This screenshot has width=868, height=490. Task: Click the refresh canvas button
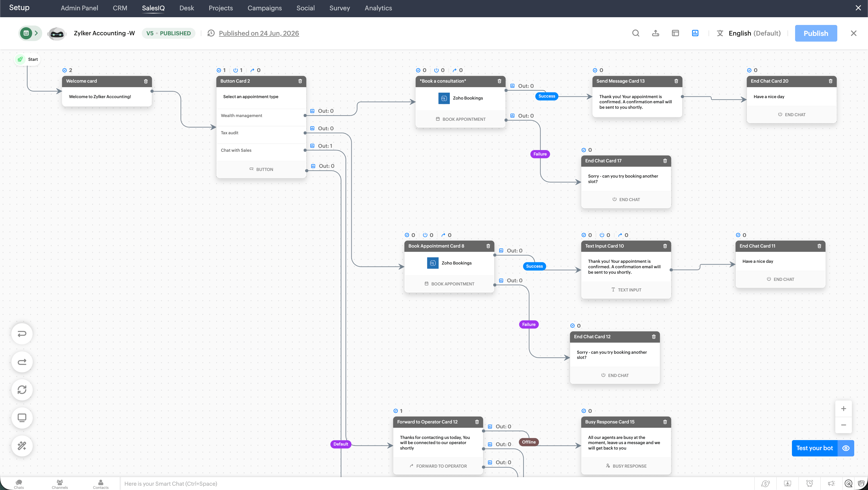pos(22,390)
